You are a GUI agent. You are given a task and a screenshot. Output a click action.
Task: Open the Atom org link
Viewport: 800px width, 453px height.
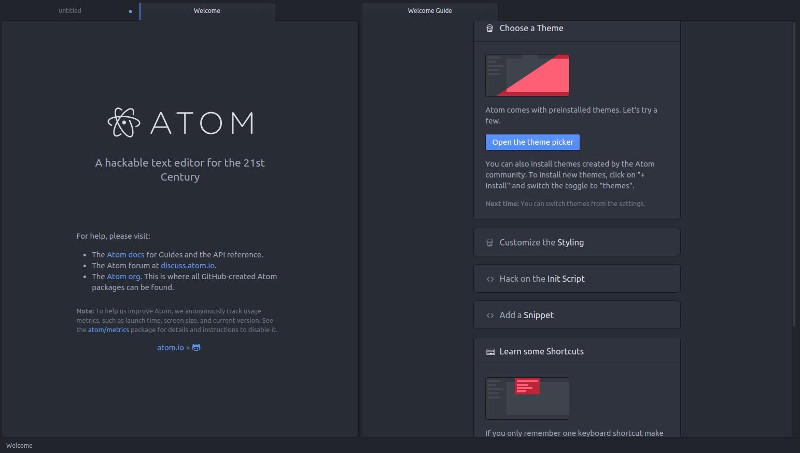click(x=123, y=276)
